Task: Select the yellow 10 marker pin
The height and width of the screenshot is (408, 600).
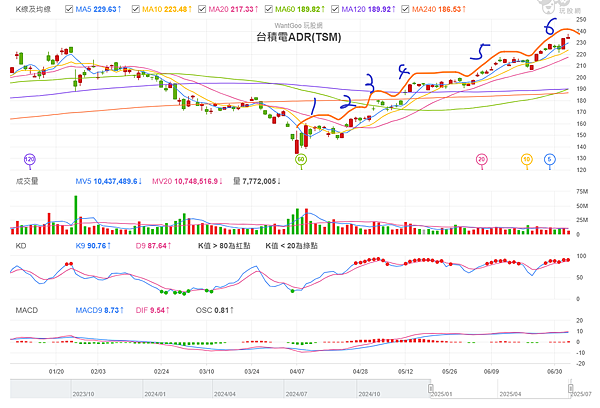Action: click(527, 159)
